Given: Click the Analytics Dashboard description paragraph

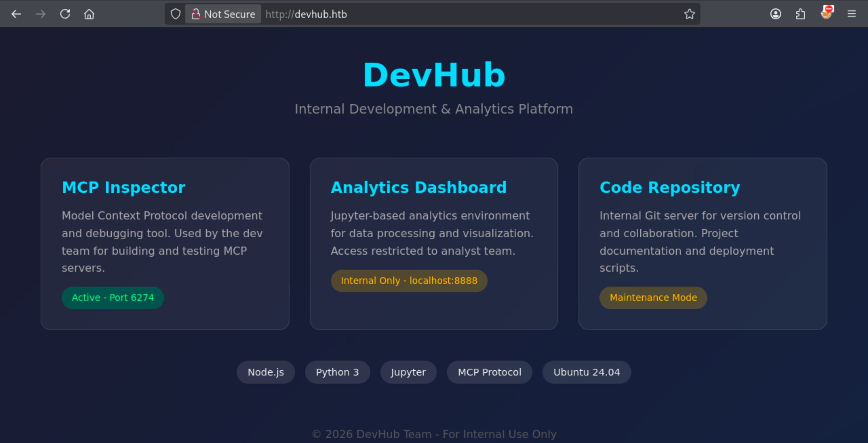Looking at the screenshot, I should click(x=432, y=233).
